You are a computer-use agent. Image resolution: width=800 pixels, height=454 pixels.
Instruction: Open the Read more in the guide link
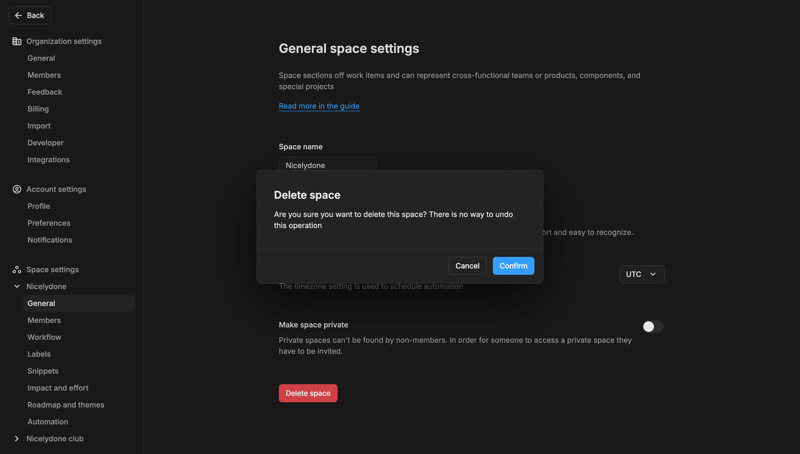tap(319, 106)
